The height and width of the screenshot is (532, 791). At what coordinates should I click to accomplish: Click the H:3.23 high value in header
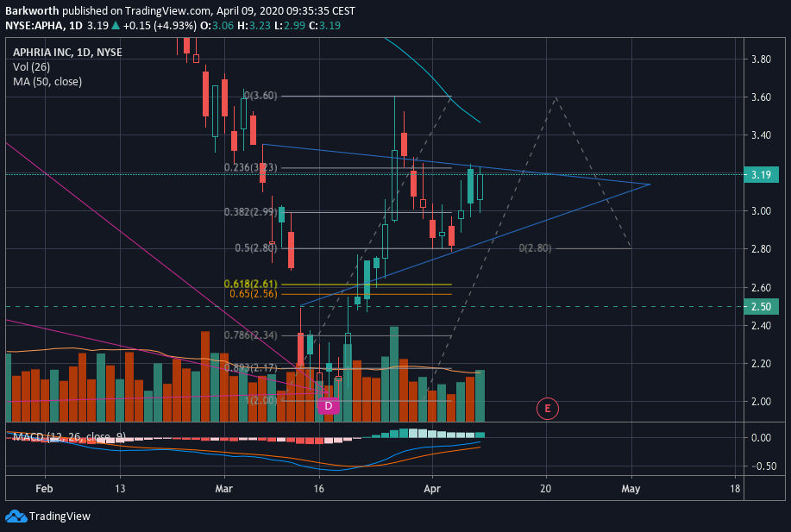(254, 25)
